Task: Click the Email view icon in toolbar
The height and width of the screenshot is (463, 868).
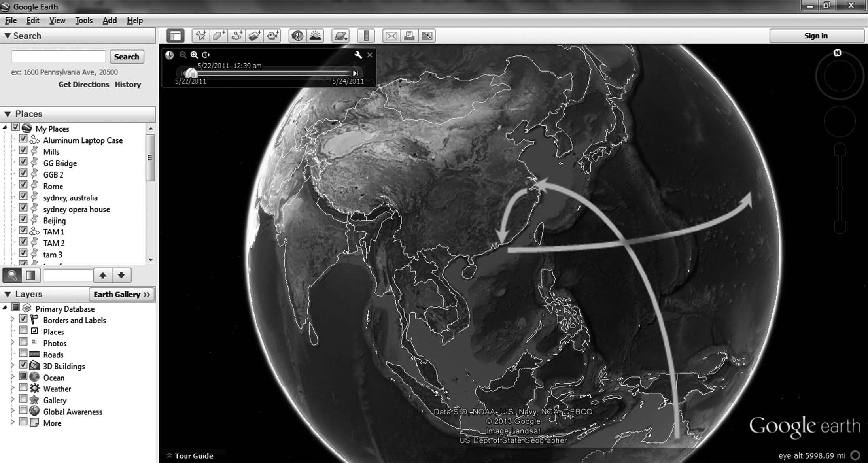Action: 391,36
